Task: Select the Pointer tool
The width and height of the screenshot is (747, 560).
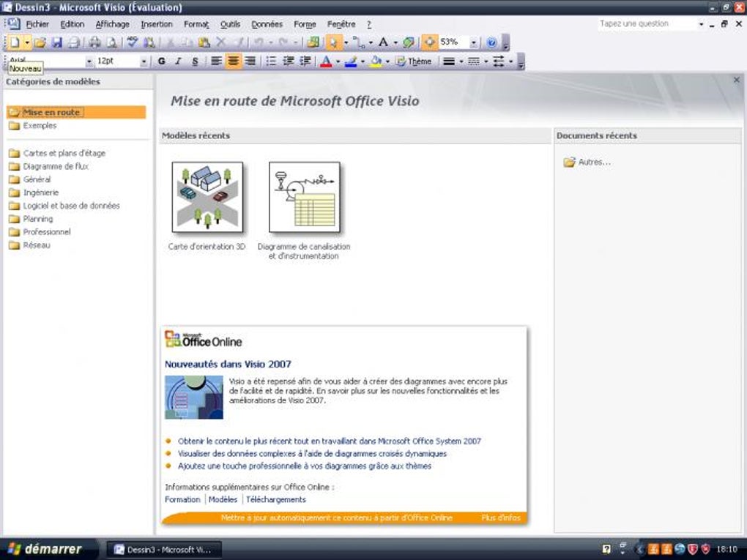Action: (333, 42)
